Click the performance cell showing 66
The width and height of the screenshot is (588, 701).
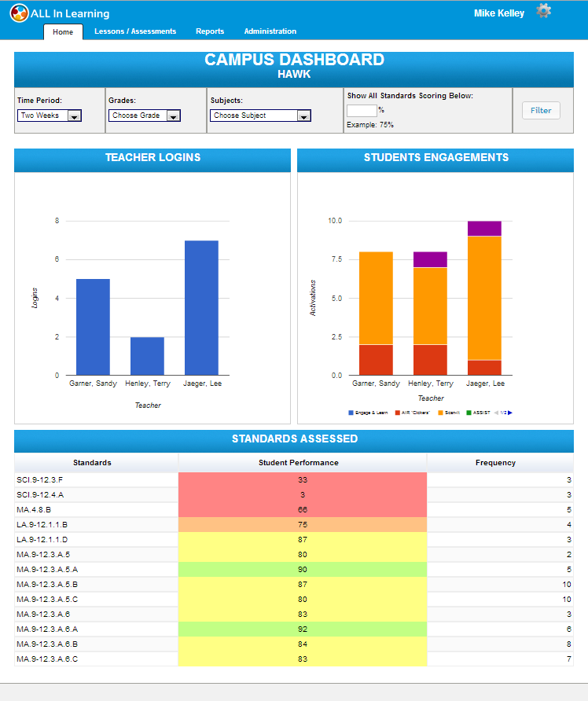tap(303, 510)
